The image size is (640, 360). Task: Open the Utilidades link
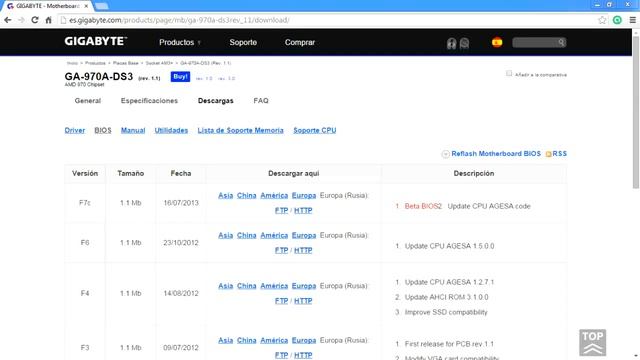[x=171, y=130]
